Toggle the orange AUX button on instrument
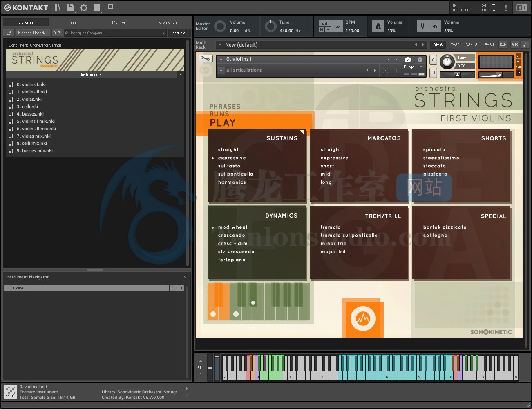 (518, 67)
